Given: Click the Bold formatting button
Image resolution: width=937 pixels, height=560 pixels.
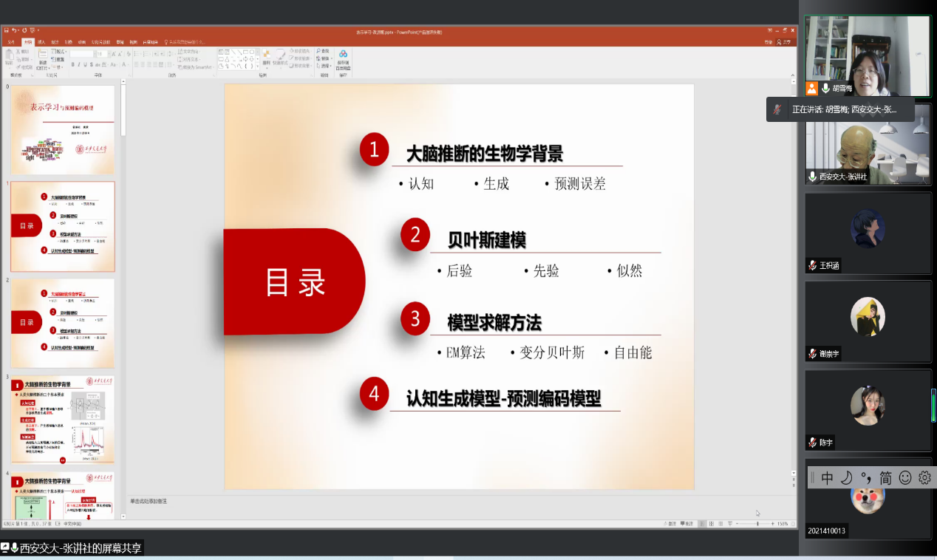Looking at the screenshot, I should [73, 65].
